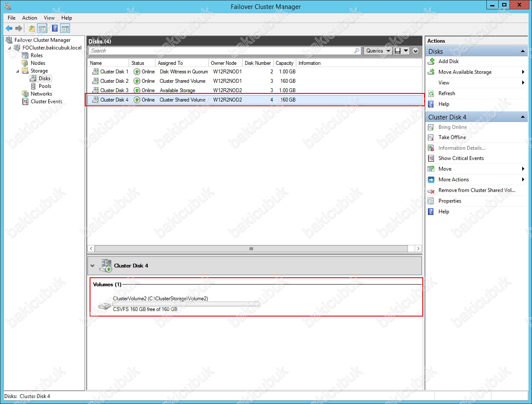Click "CSVFS 160 GB free of 160 GB" text
Screen dimensions: 532x404
point(145,309)
